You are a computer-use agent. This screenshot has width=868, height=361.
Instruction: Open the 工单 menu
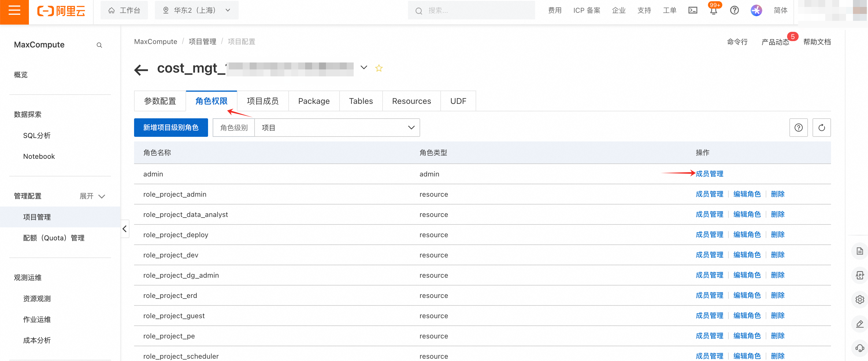[669, 10]
